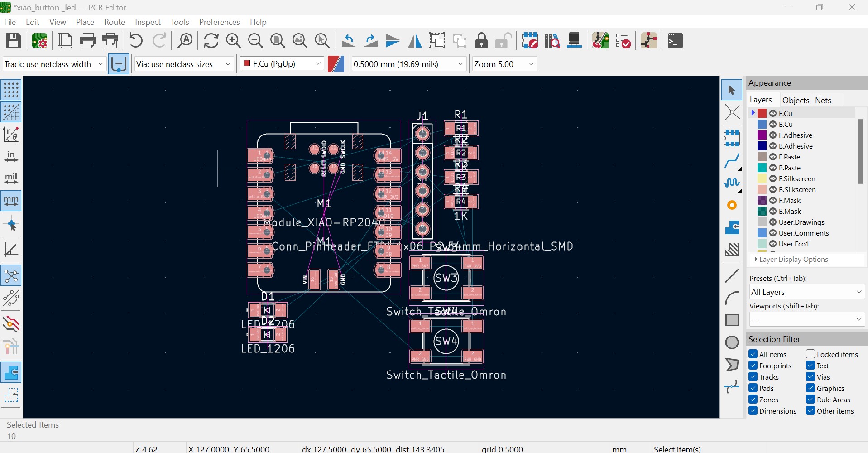
Task: Select the User.Comments layer row
Action: 801,233
